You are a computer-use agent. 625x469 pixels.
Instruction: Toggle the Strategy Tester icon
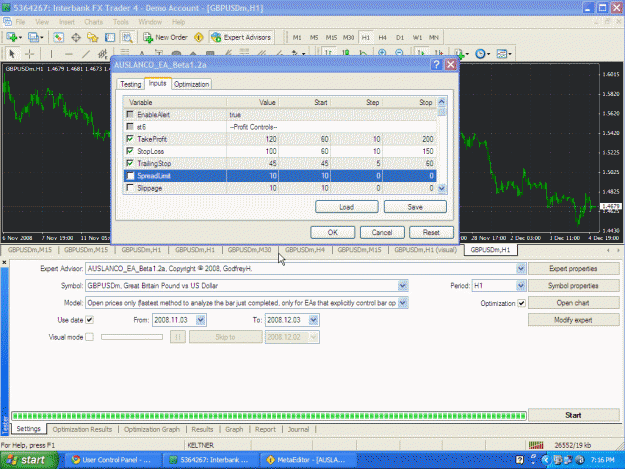tap(127, 37)
